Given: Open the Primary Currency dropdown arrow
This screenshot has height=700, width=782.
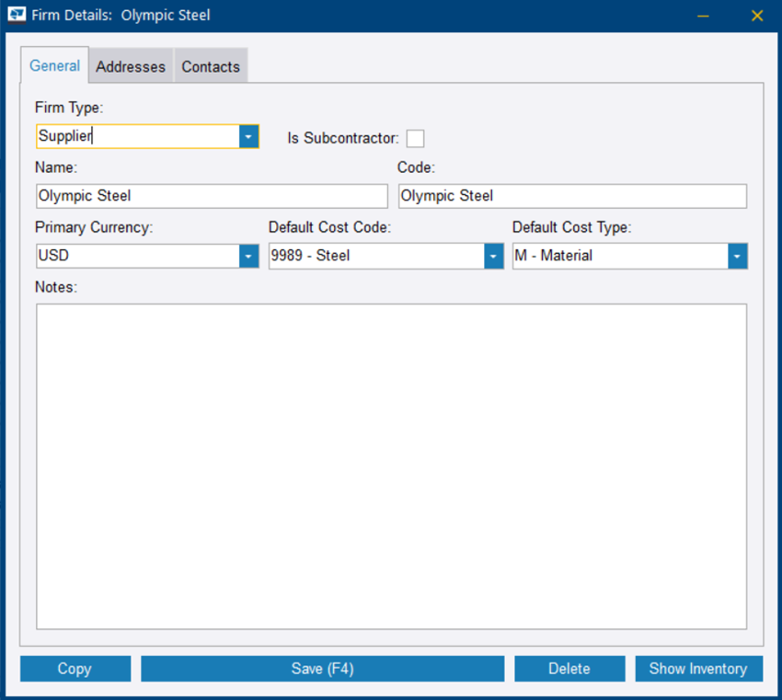Looking at the screenshot, I should pyautogui.click(x=248, y=256).
